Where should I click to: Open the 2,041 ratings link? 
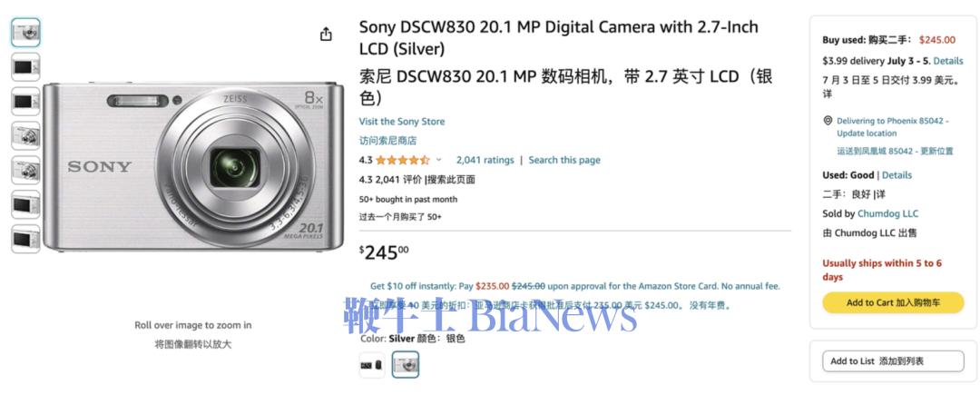485,160
